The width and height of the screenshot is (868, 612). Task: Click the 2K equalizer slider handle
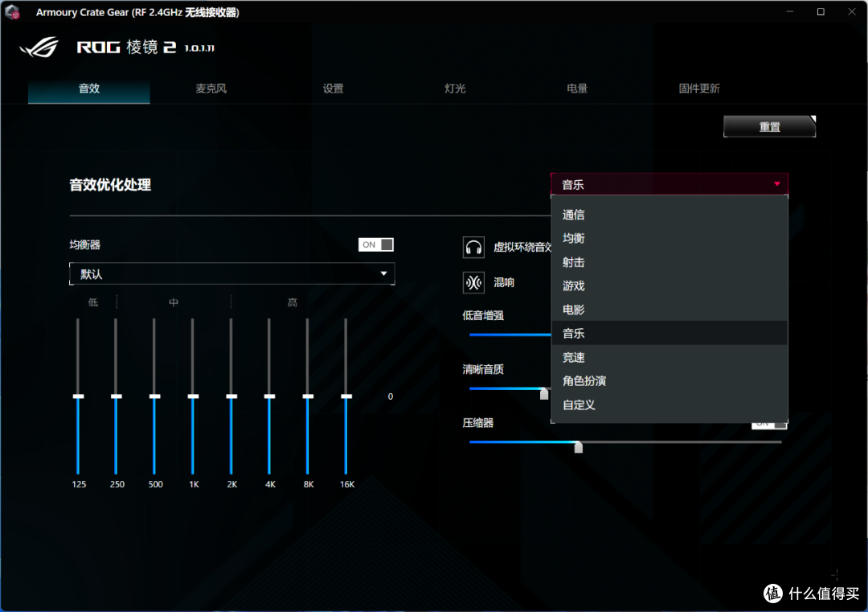(231, 396)
